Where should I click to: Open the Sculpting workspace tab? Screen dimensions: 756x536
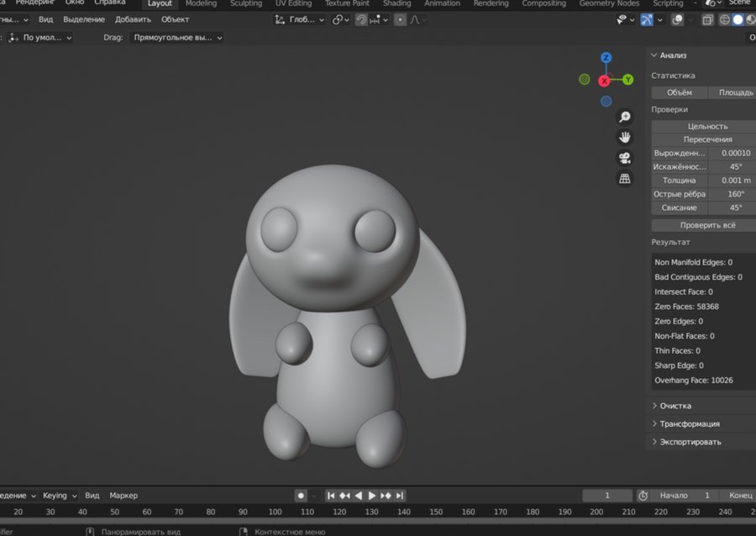pyautogui.click(x=246, y=3)
